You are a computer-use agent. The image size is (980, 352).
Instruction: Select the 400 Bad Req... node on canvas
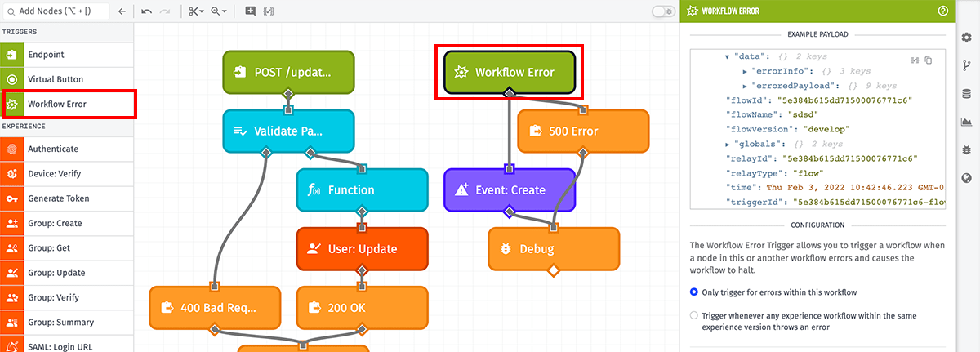(215, 307)
